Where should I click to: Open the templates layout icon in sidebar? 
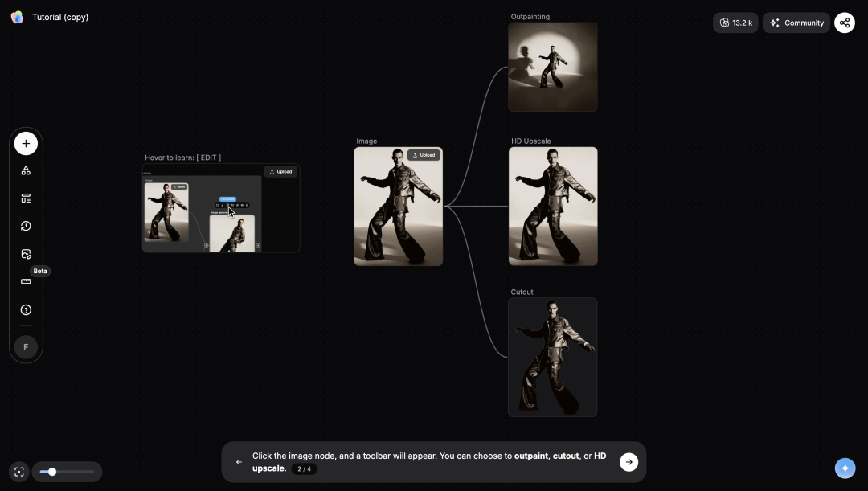pos(26,198)
